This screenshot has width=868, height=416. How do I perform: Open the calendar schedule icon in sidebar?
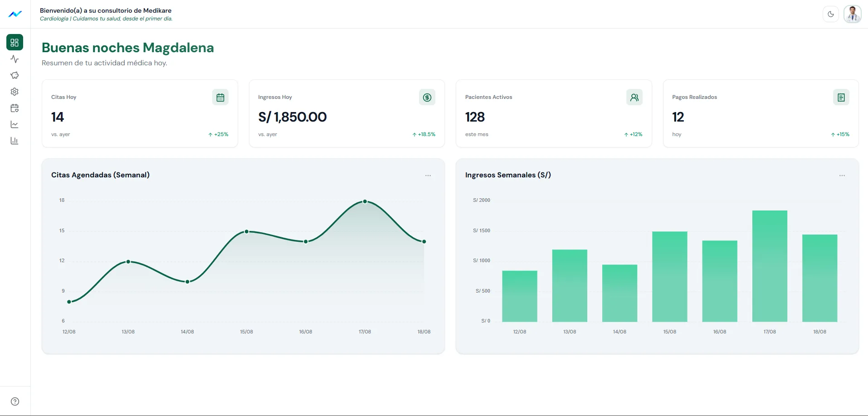15,108
